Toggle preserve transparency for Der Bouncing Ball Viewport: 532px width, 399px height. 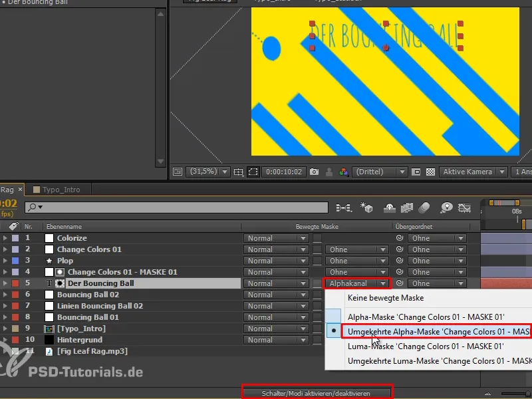[317, 283]
